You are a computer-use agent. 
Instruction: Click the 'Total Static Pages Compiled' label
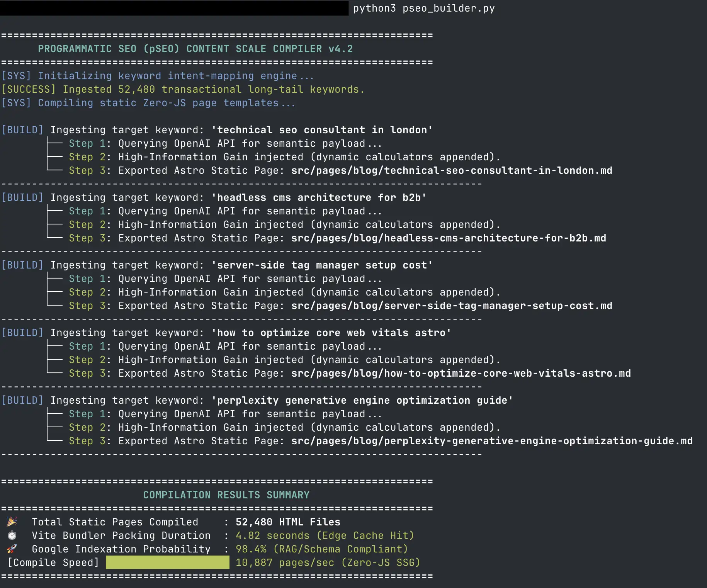tap(115, 522)
